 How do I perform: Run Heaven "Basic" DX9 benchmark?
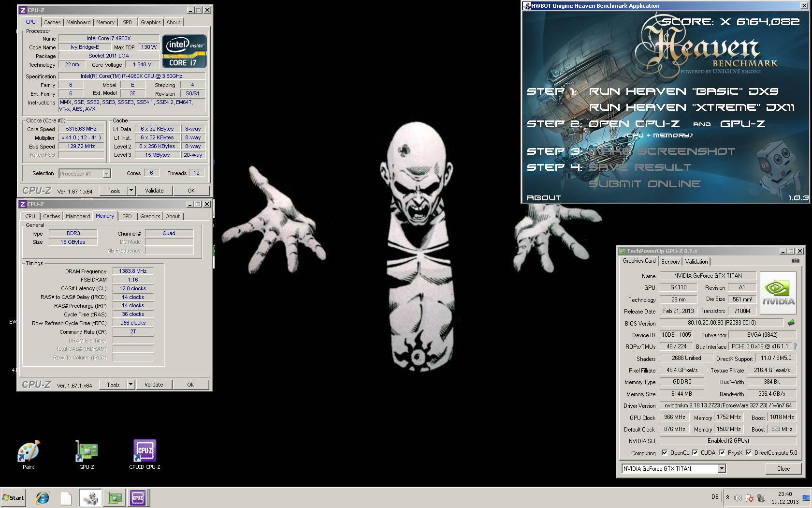click(683, 91)
